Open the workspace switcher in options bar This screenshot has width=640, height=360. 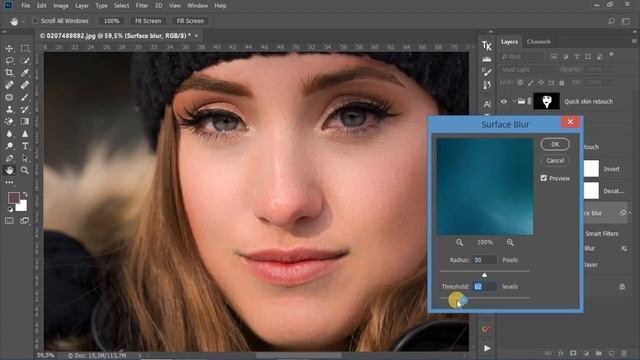point(626,21)
